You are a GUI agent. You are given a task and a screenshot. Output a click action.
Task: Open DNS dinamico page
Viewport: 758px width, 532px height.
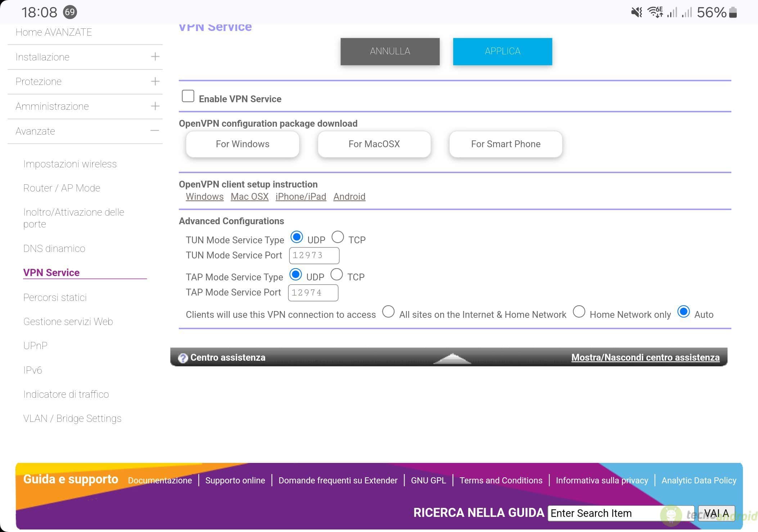(x=54, y=249)
